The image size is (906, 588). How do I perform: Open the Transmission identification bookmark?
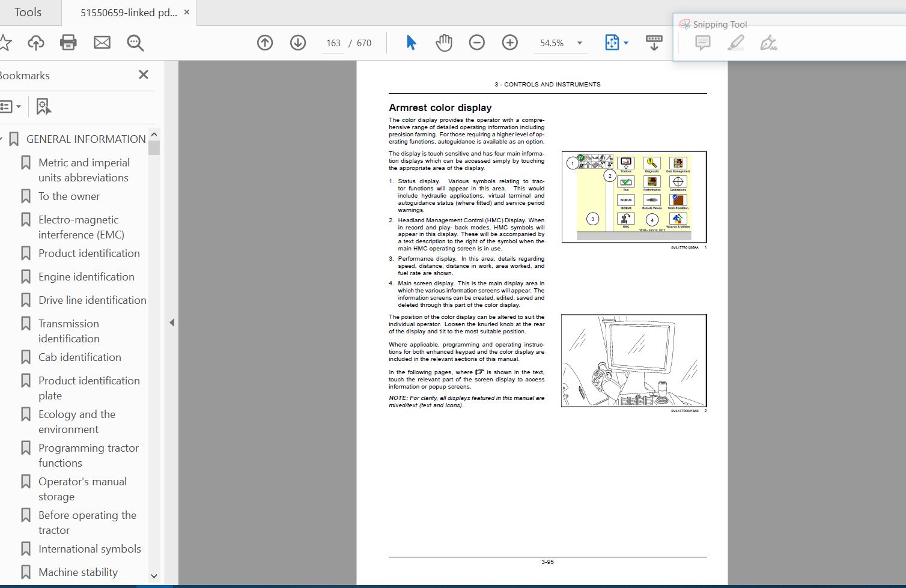[69, 331]
